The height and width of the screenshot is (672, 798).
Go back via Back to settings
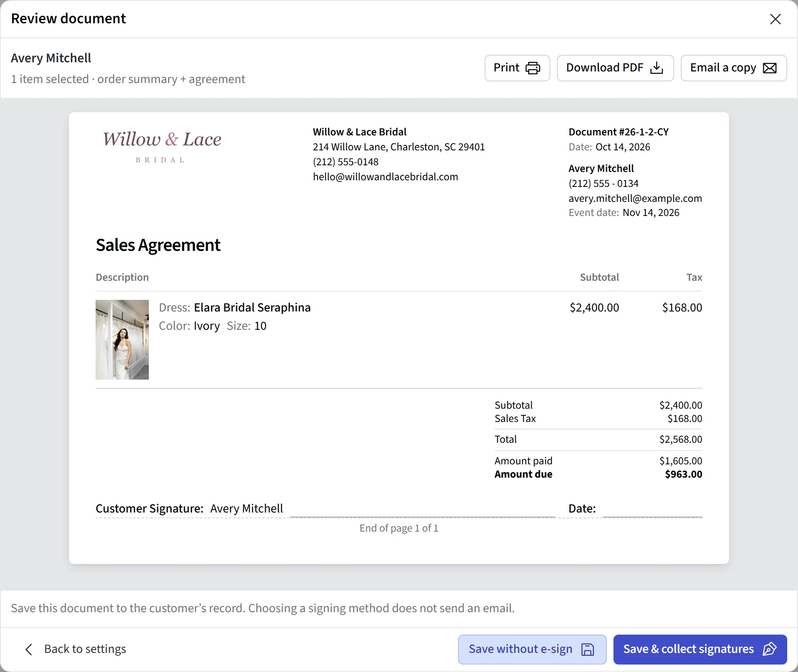[x=75, y=649]
